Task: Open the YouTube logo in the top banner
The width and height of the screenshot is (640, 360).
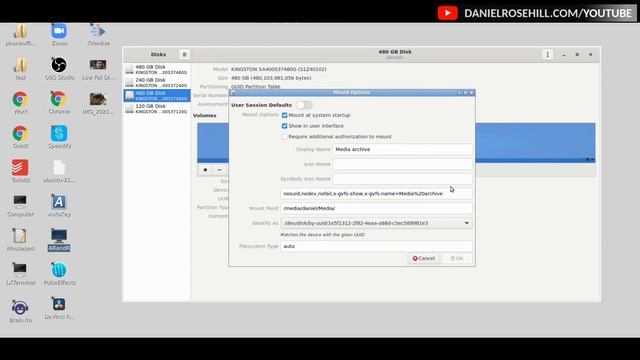Action: click(x=447, y=13)
